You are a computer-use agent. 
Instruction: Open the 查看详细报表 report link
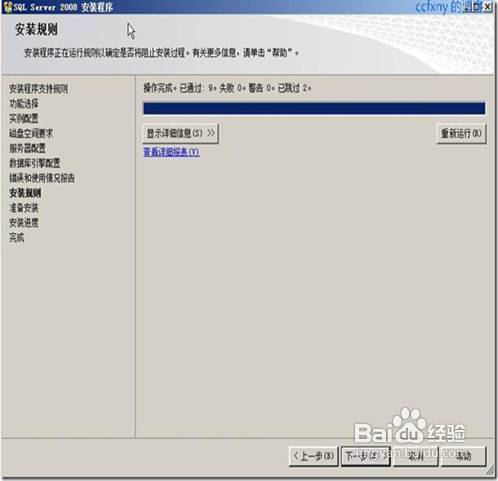point(171,152)
